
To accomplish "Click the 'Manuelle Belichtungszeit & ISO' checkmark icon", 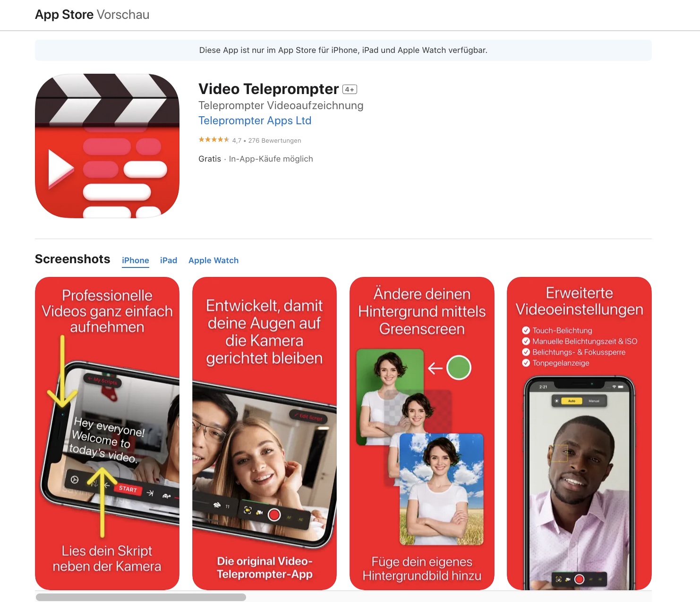I will click(526, 341).
